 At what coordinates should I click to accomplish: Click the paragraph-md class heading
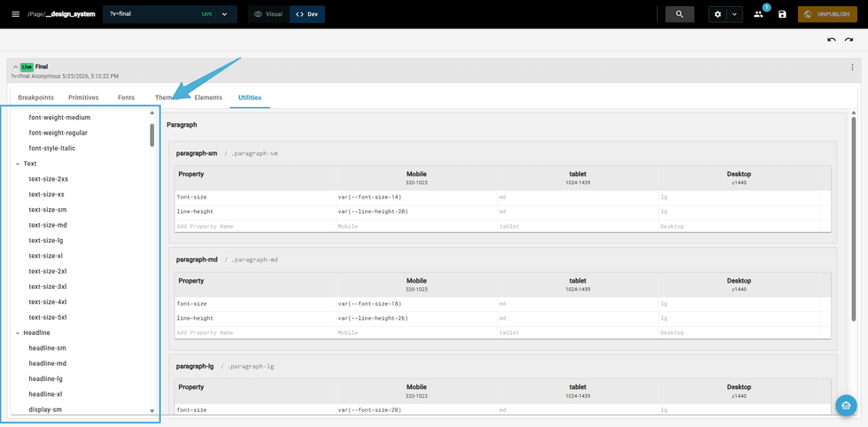pyautogui.click(x=197, y=260)
